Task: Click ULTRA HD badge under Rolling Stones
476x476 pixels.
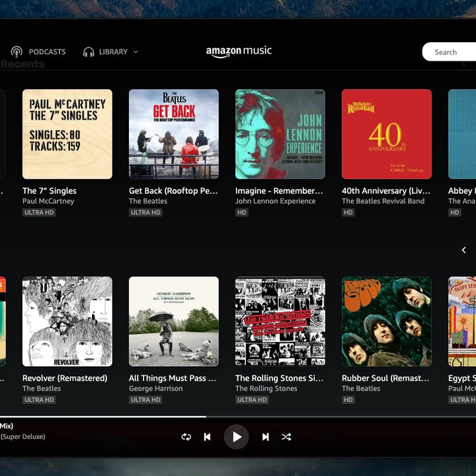Action: point(252,400)
